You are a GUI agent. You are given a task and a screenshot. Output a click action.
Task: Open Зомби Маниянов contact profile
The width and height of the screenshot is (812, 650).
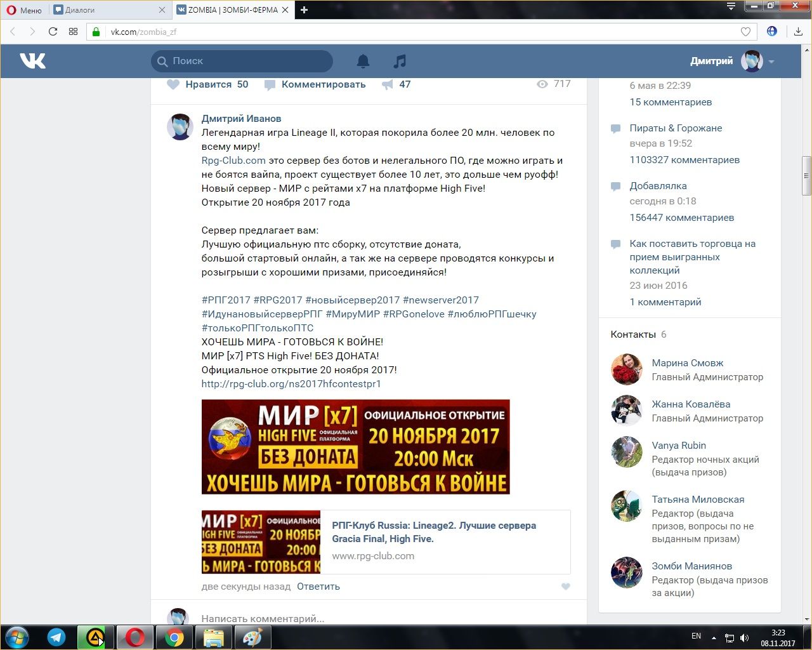pyautogui.click(x=692, y=566)
